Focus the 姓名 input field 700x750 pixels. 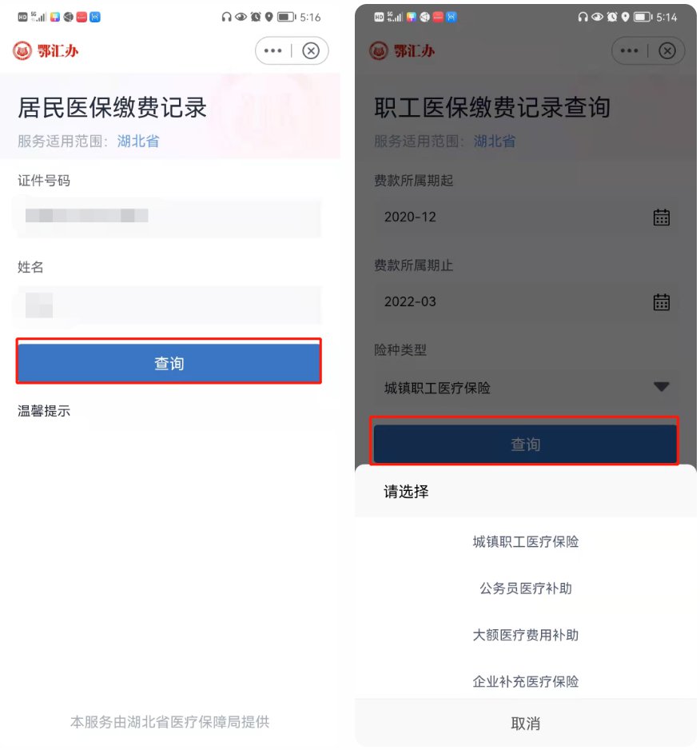click(x=169, y=305)
